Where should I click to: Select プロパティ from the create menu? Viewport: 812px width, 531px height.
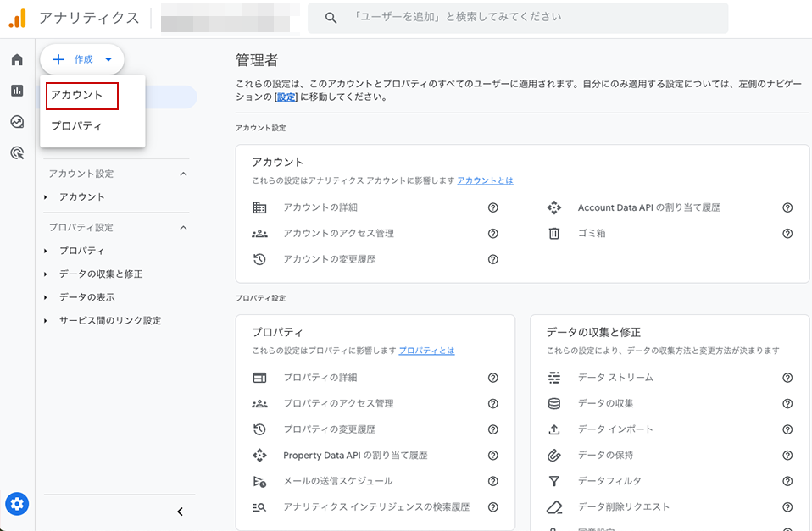(76, 126)
